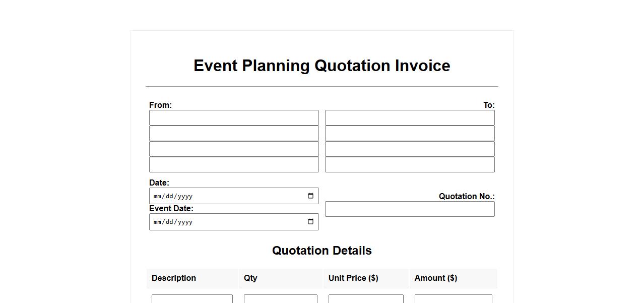Viewport: 644px width, 303px height.
Task: Click the Description column header
Action: point(174,278)
